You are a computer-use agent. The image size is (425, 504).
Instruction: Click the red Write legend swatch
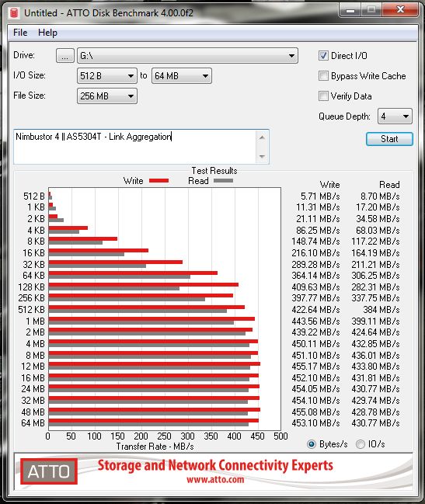point(159,181)
